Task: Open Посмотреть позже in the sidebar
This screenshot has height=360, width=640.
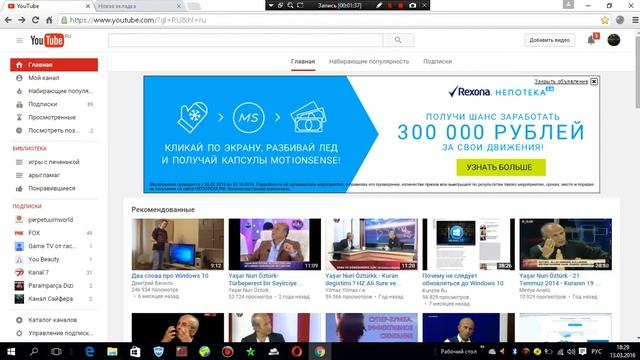Action: (54, 131)
